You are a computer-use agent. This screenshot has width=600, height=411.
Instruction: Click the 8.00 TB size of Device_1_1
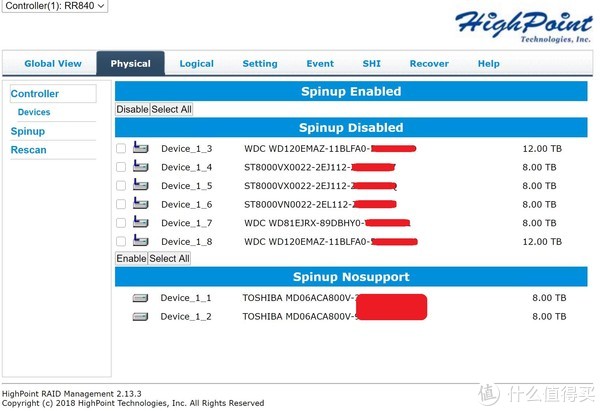click(549, 298)
